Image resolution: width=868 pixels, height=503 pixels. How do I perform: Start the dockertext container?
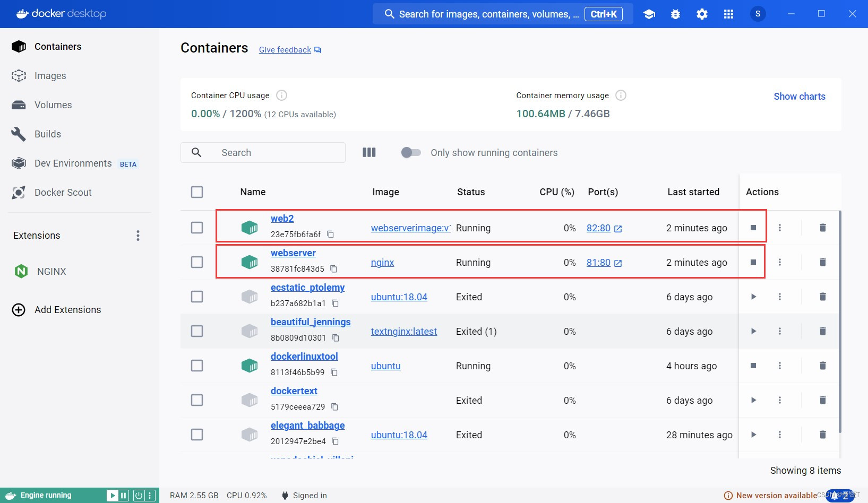pyautogui.click(x=753, y=400)
